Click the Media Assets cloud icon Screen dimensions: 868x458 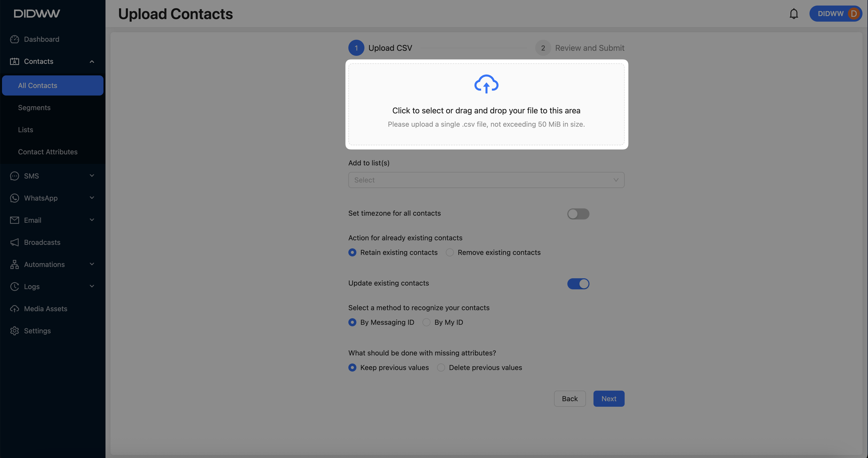pos(15,309)
